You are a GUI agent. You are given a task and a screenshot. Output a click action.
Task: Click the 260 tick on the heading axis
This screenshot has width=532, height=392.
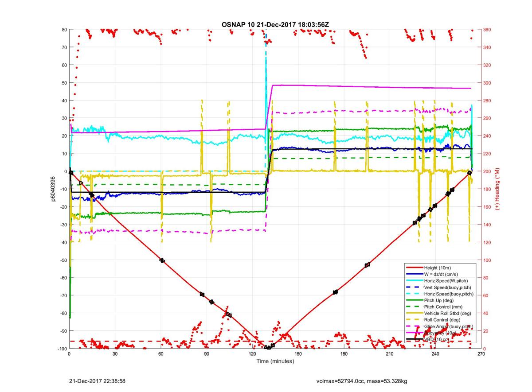pos(487,118)
